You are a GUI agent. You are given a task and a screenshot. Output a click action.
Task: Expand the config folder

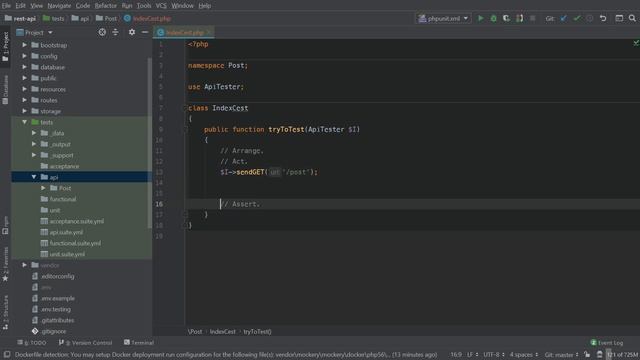point(24,56)
